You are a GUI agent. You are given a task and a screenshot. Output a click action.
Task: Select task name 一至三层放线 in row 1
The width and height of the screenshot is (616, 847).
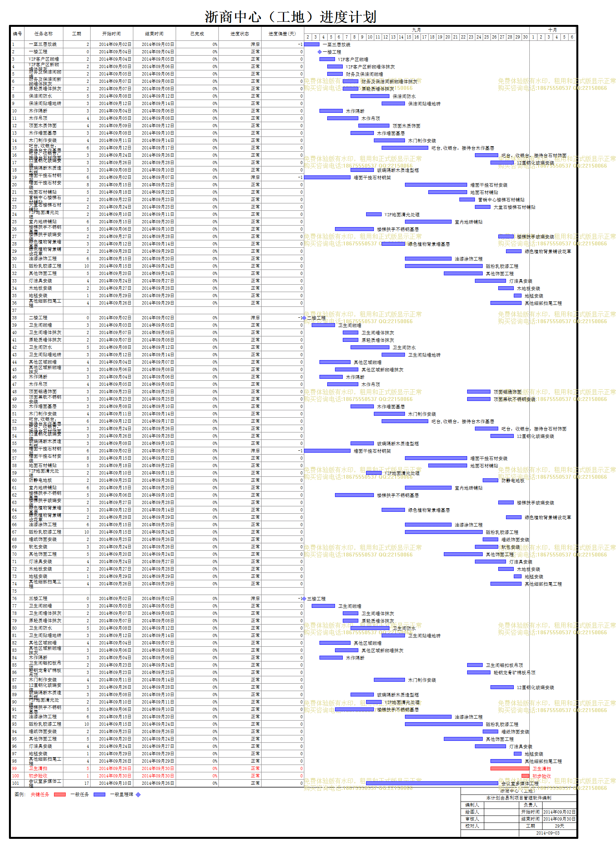43,44
